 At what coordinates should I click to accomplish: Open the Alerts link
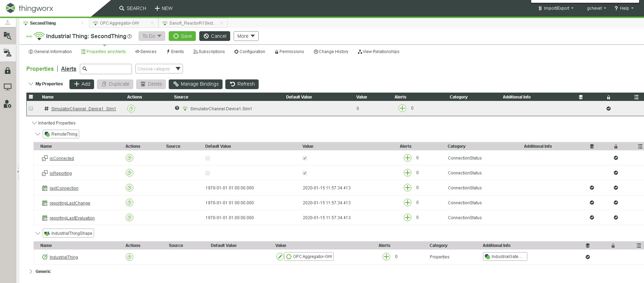tap(69, 69)
